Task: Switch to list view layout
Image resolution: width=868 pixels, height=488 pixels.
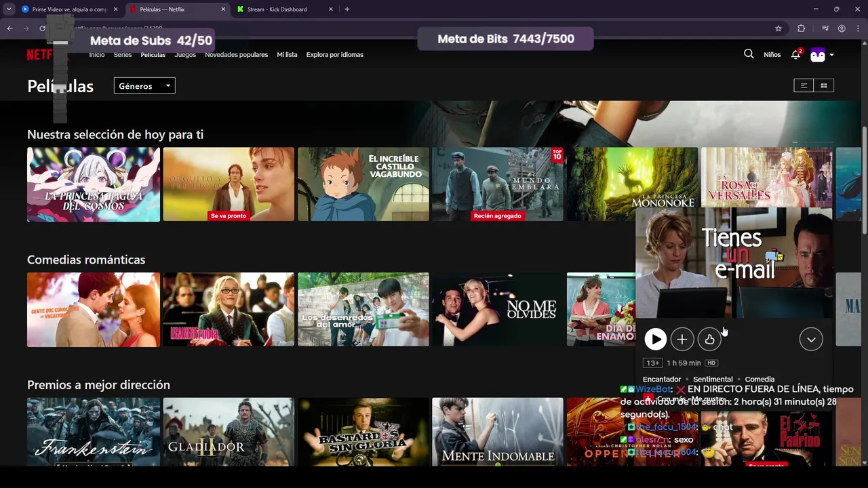Action: tap(804, 85)
